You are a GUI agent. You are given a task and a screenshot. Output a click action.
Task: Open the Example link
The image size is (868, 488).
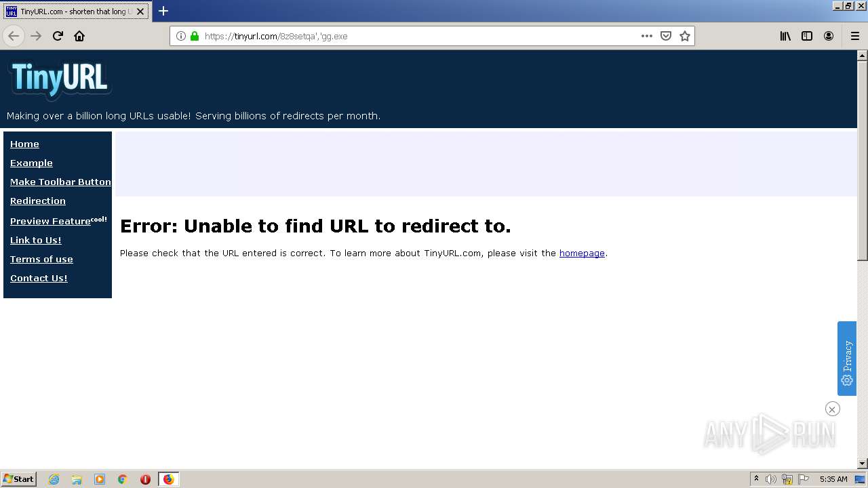(31, 163)
